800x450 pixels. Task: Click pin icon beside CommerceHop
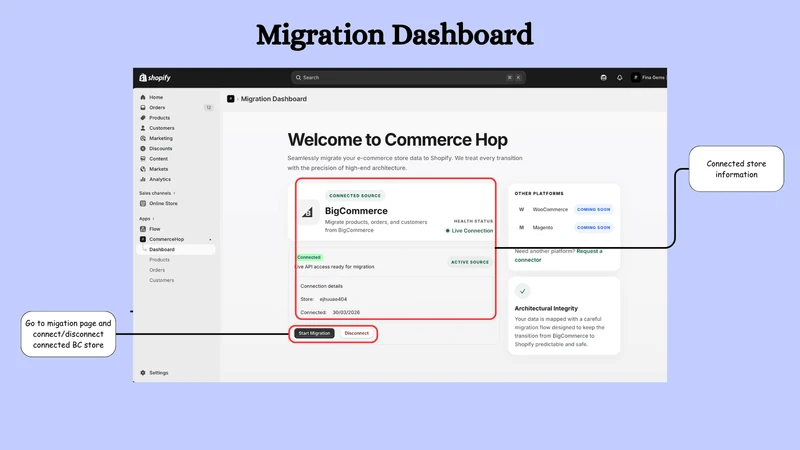[210, 239]
